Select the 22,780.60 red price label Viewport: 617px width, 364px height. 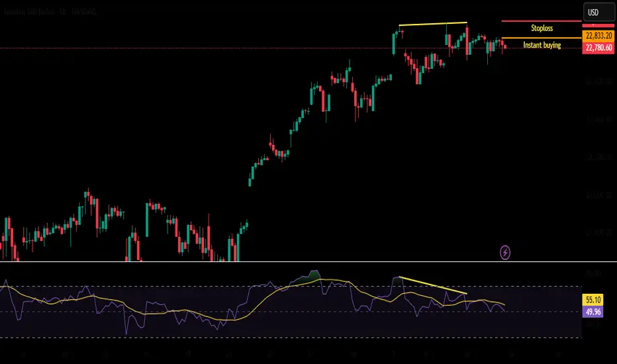coord(598,48)
